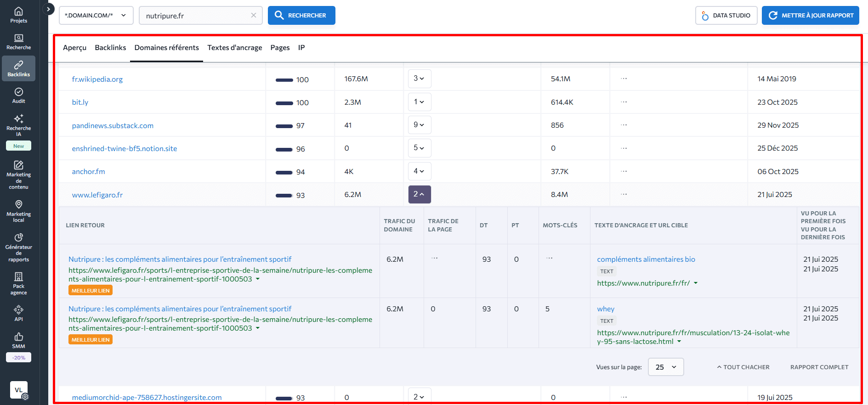Open the Audit sidebar section
This screenshot has height=405, width=868.
point(18,96)
